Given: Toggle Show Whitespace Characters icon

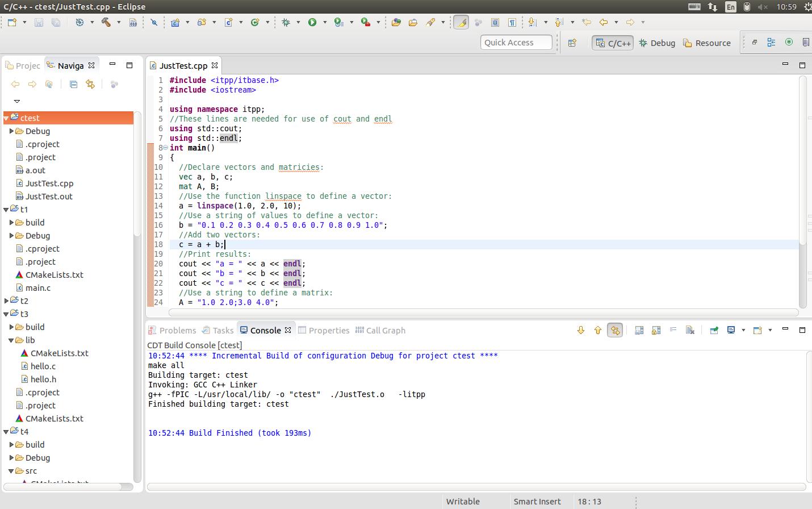Looking at the screenshot, I should 512,22.
